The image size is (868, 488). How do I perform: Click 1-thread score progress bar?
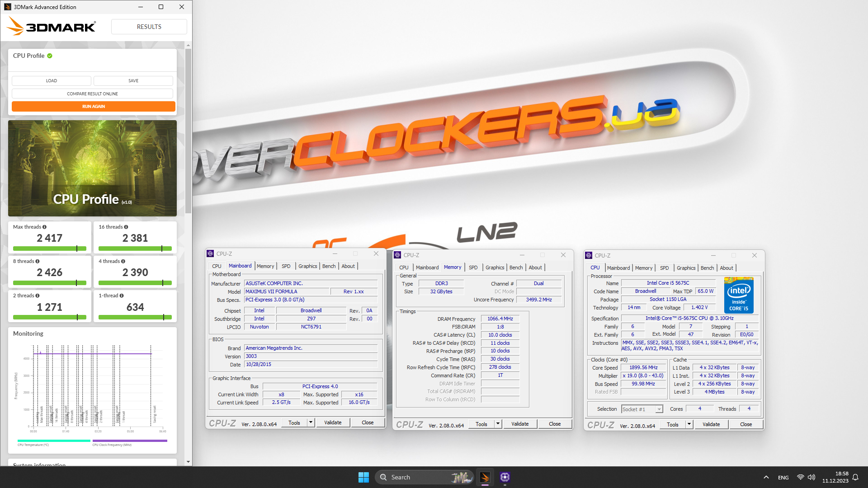click(x=135, y=317)
